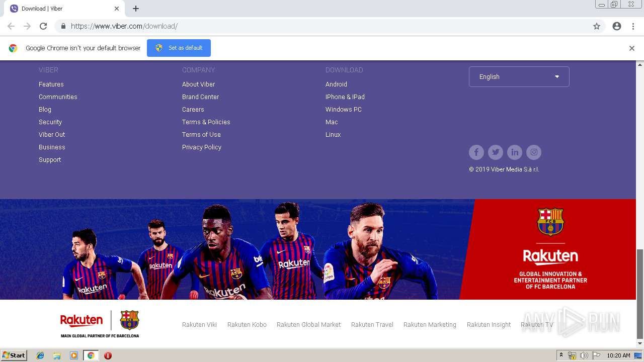Set Chrome as default browser
This screenshot has width=644, height=362.
pos(179,48)
